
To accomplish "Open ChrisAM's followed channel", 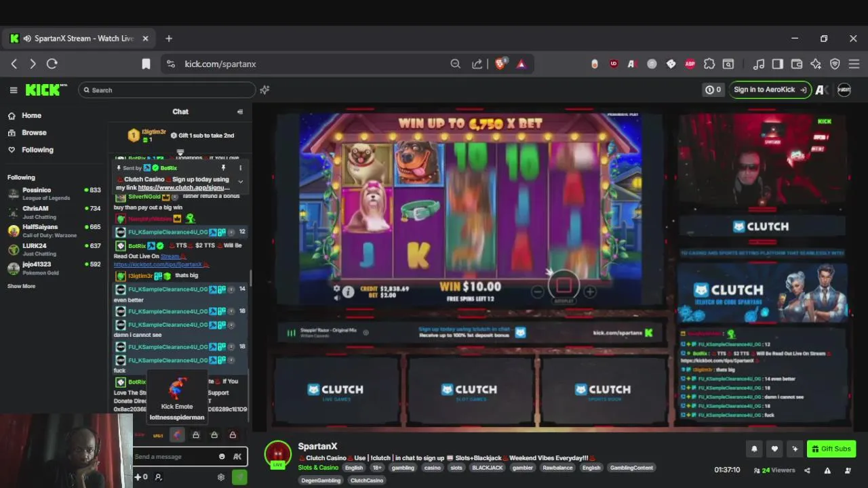I will [x=53, y=212].
